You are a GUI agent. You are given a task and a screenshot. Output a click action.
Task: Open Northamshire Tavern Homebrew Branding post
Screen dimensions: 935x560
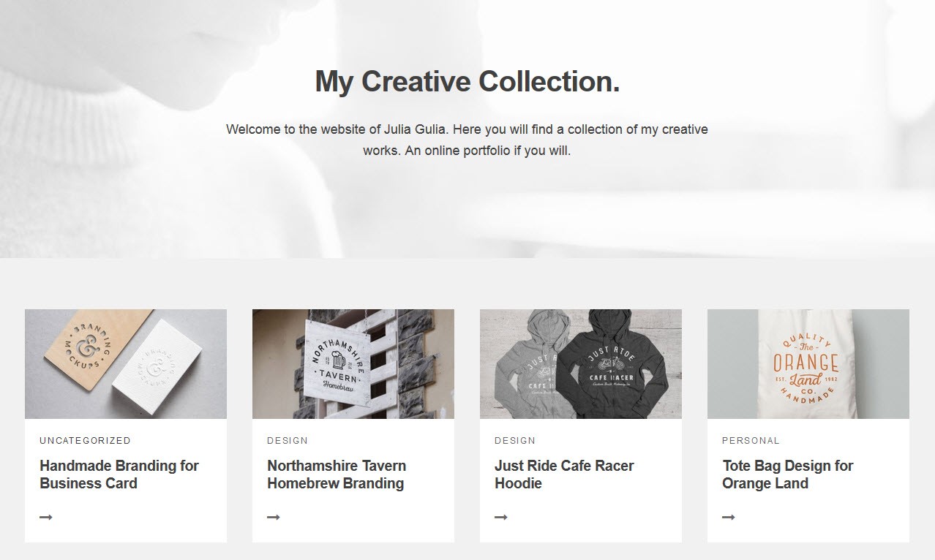coord(337,474)
